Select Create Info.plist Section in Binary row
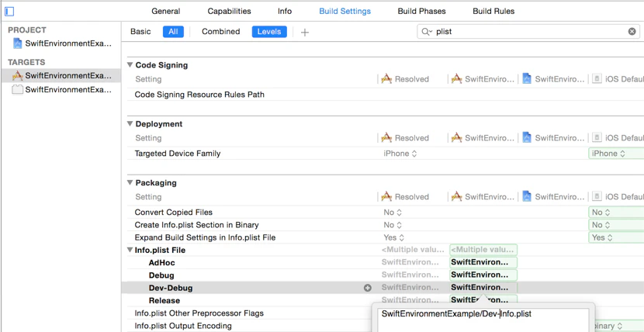The image size is (644, 332). click(x=196, y=225)
